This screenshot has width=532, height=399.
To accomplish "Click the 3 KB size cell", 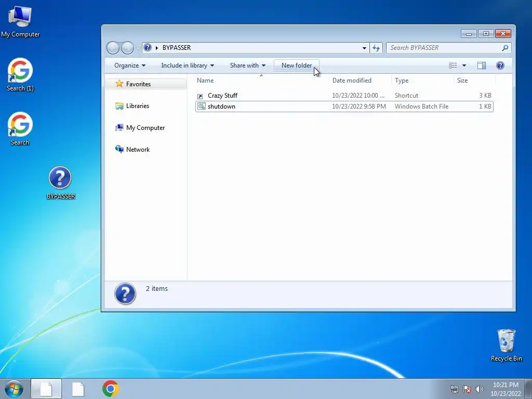I will [485, 96].
